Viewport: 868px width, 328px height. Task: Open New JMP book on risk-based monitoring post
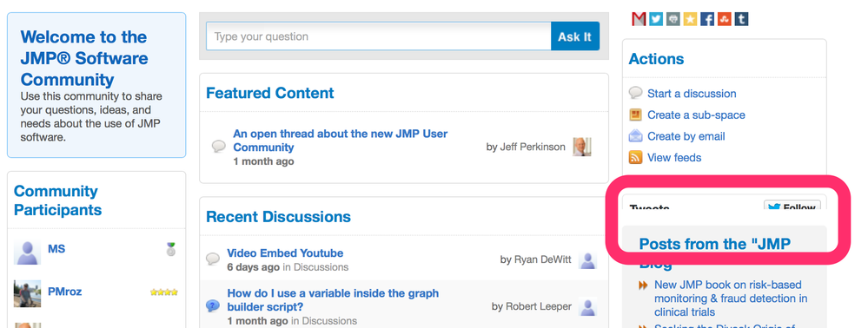pyautogui.click(x=731, y=298)
